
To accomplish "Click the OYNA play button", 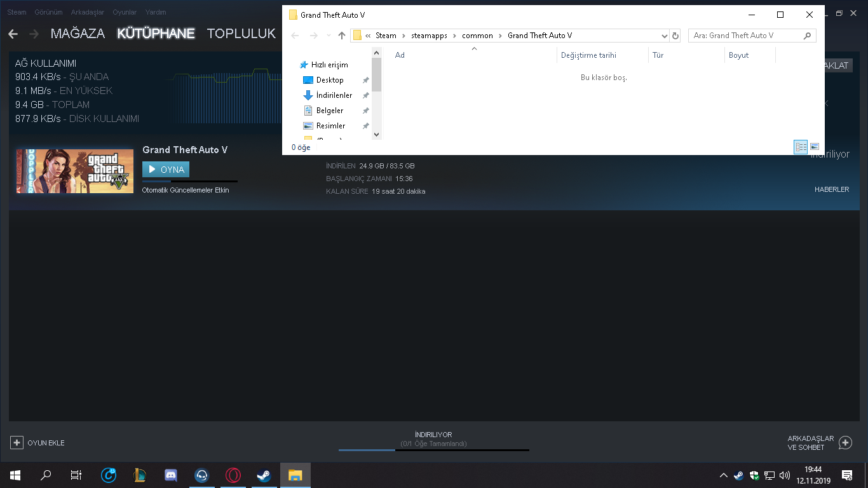I will pos(166,170).
